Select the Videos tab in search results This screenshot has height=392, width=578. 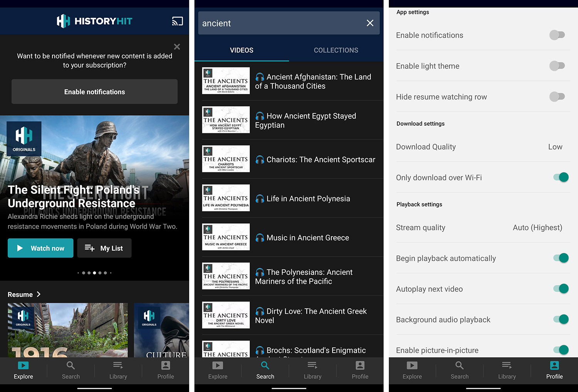242,50
